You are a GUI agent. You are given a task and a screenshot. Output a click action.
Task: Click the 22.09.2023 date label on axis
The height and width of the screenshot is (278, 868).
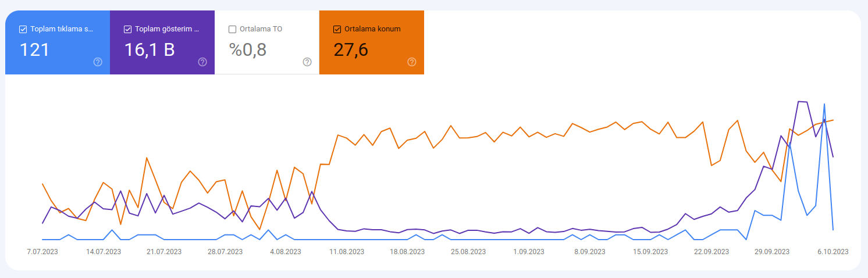click(x=711, y=252)
